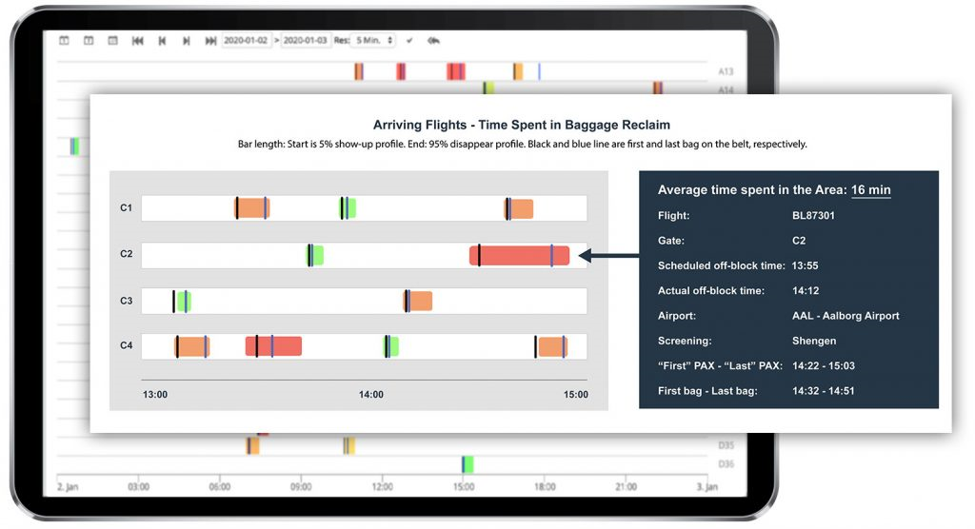Click the checkmark apply icon

409,41
